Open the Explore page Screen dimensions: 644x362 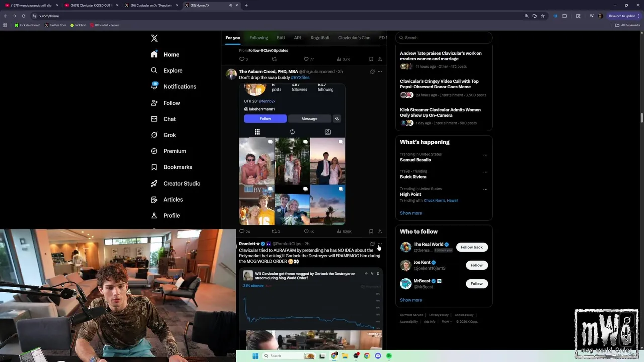coord(167,70)
